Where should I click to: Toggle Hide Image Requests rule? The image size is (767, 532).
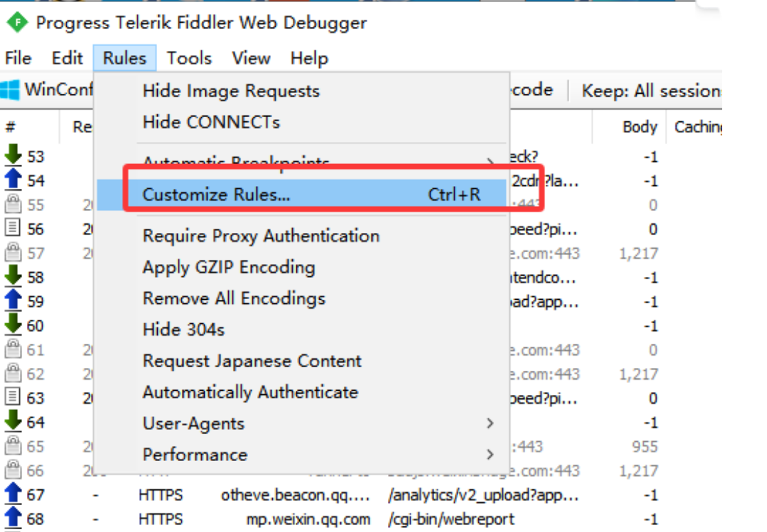301,91
